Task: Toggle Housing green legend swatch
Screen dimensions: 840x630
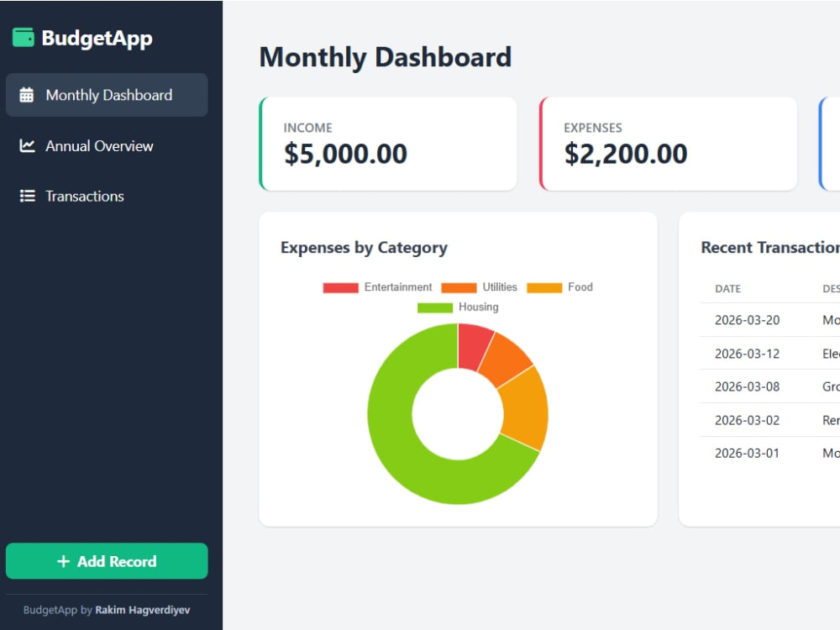Action: click(435, 307)
